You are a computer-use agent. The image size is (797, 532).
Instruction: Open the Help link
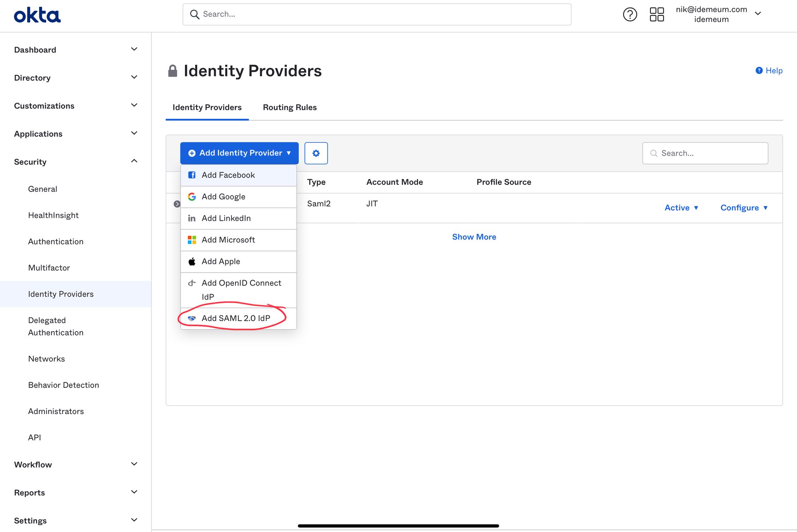point(769,71)
